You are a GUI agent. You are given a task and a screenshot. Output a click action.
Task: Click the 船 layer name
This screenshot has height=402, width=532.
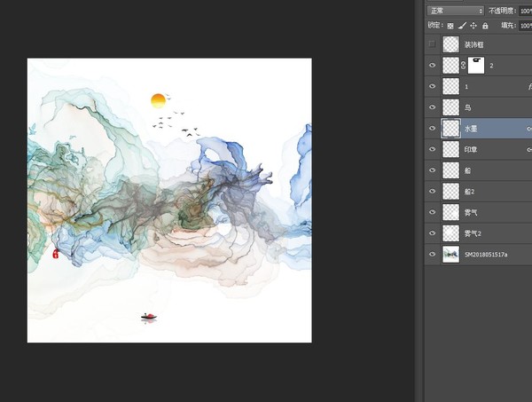click(467, 170)
